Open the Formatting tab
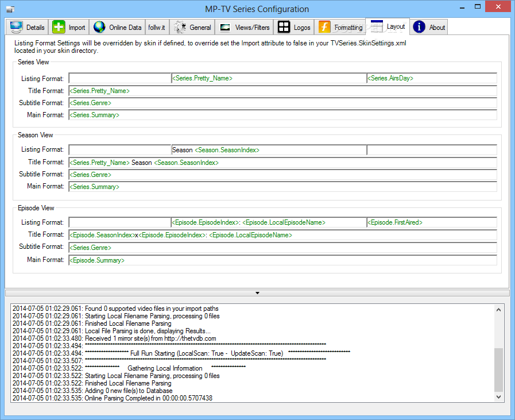Image resolution: width=515 pixels, height=420 pixels. point(340,27)
